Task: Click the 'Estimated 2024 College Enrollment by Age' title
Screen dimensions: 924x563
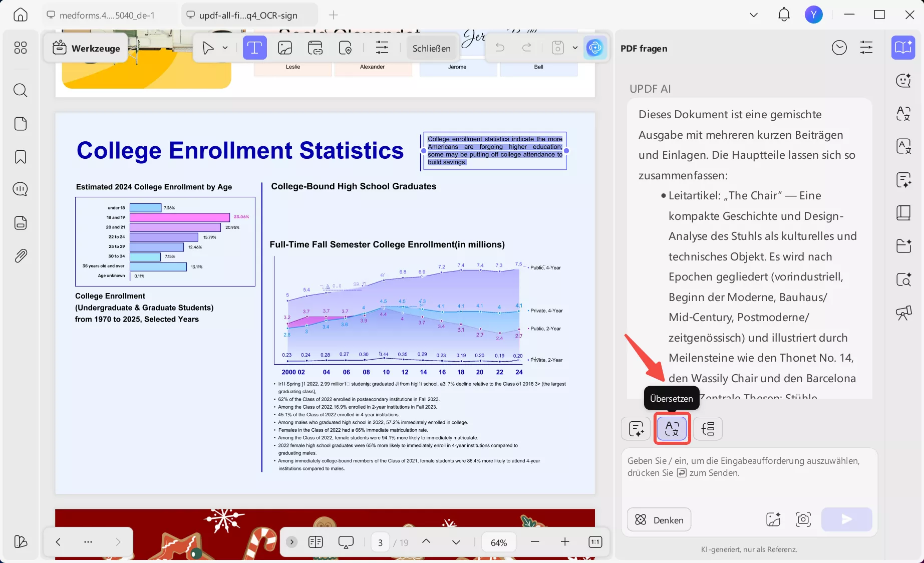Action: click(x=154, y=187)
